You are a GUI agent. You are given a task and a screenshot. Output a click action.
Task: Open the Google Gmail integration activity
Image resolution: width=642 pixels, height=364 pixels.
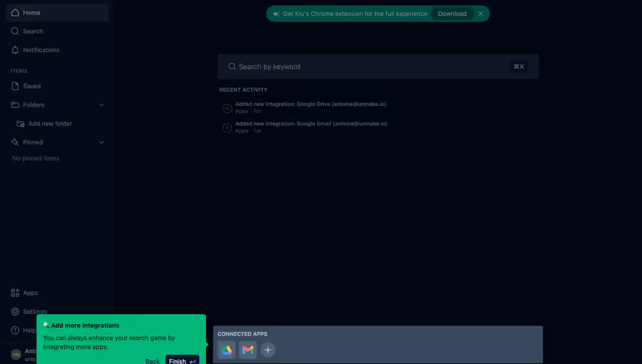click(311, 127)
